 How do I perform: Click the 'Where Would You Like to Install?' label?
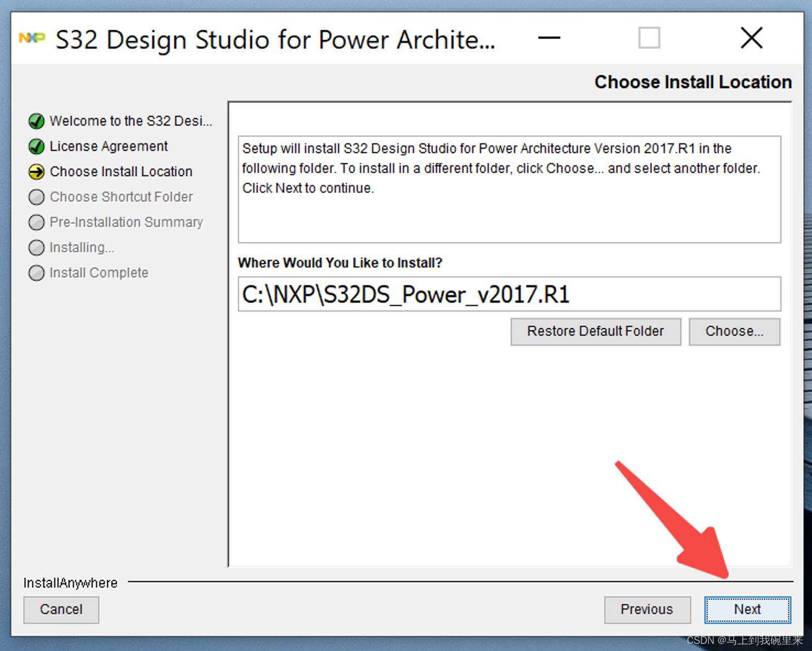[x=340, y=263]
